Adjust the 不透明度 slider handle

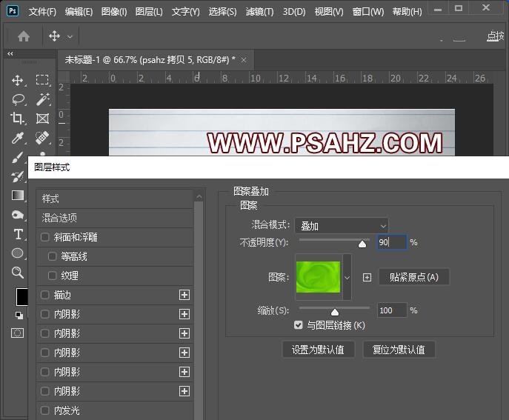tap(362, 244)
